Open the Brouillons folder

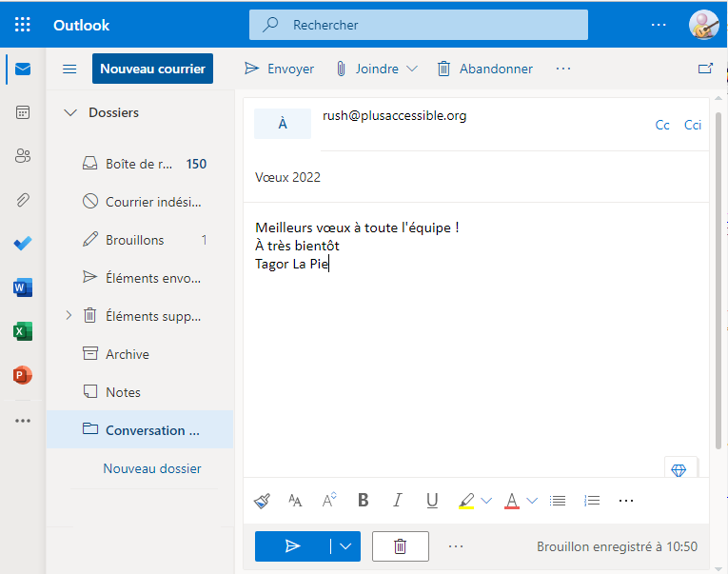tap(134, 240)
